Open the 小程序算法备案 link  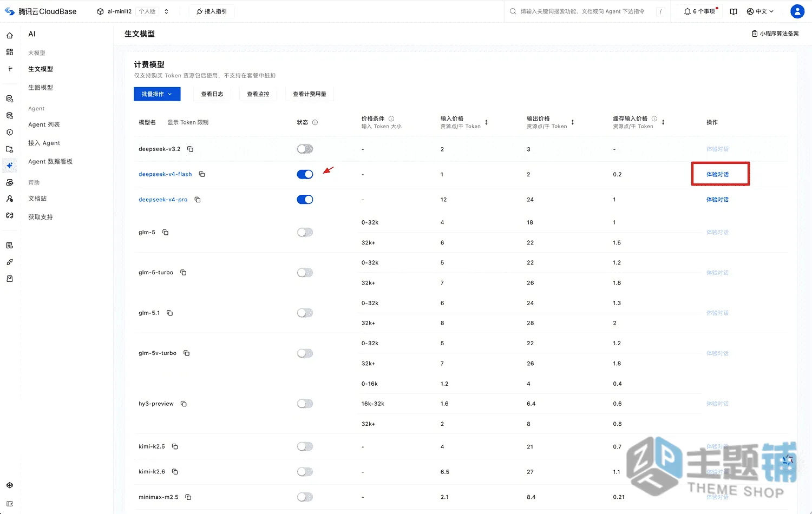tap(775, 34)
